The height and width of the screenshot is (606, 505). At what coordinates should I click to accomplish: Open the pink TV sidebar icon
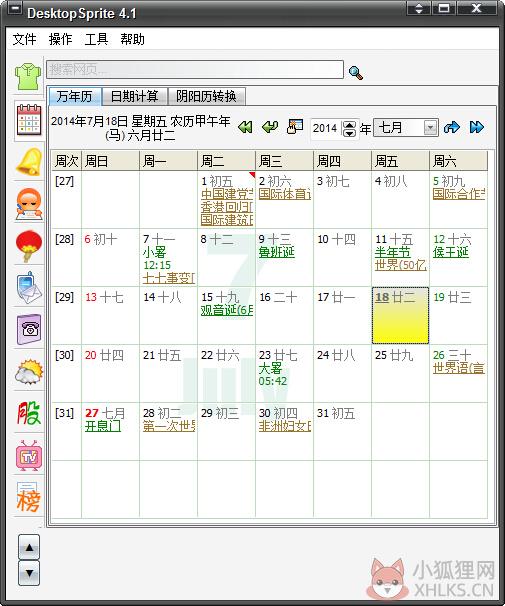(x=29, y=455)
